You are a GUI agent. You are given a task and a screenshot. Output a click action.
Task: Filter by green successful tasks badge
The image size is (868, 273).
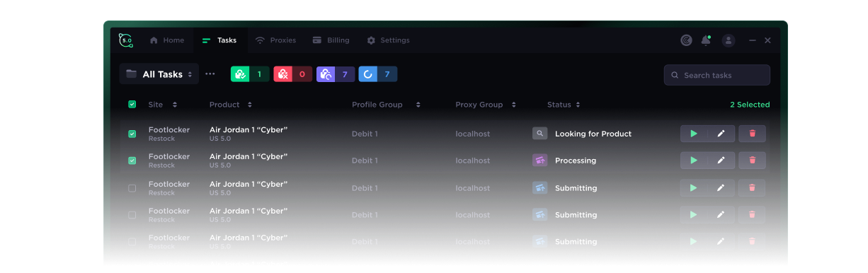pyautogui.click(x=250, y=74)
